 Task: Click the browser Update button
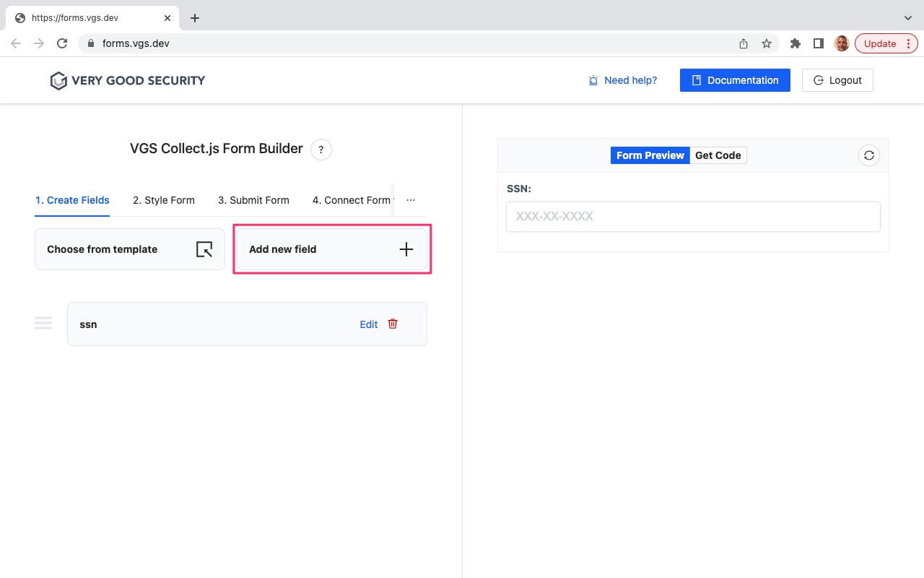click(886, 43)
